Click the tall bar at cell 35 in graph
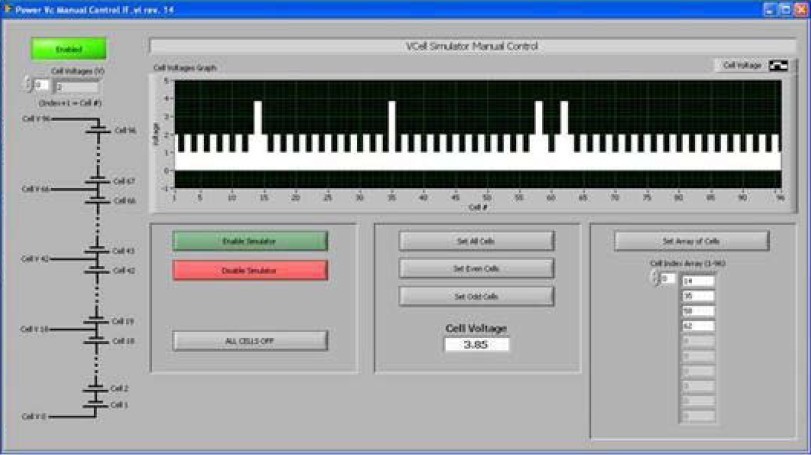The width and height of the screenshot is (811, 455). (x=392, y=118)
